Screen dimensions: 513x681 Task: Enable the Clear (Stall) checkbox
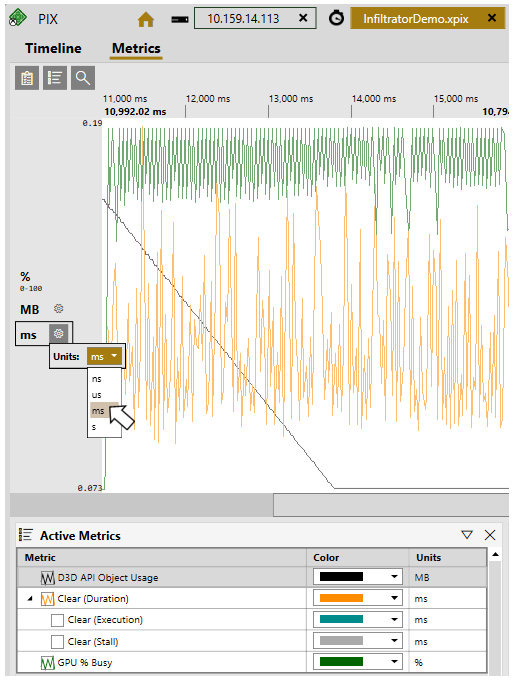[x=57, y=641]
